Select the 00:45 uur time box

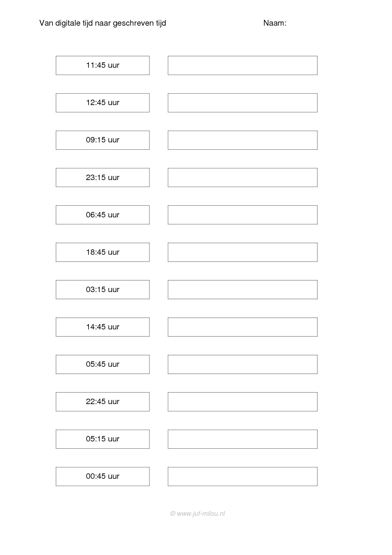[x=103, y=477]
